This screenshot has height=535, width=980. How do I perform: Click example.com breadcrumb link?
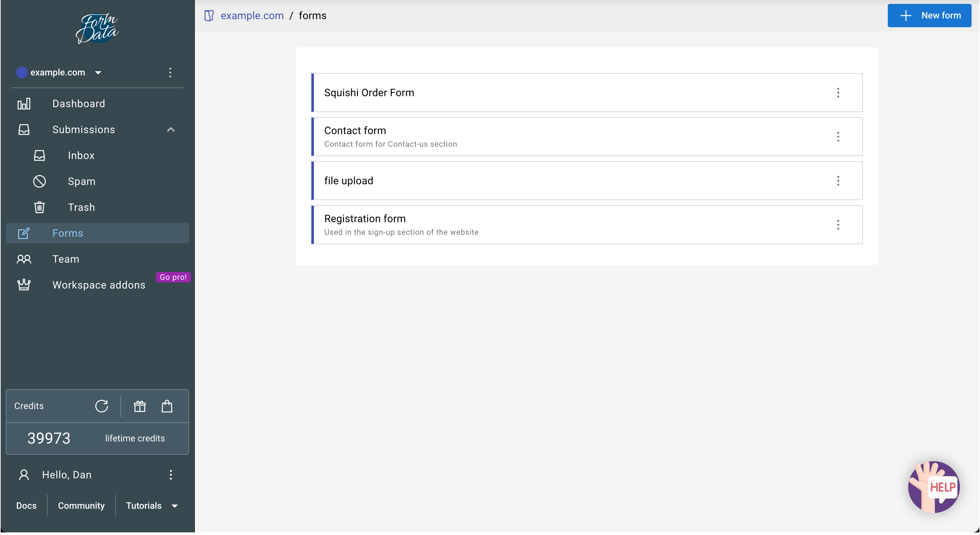[252, 16]
